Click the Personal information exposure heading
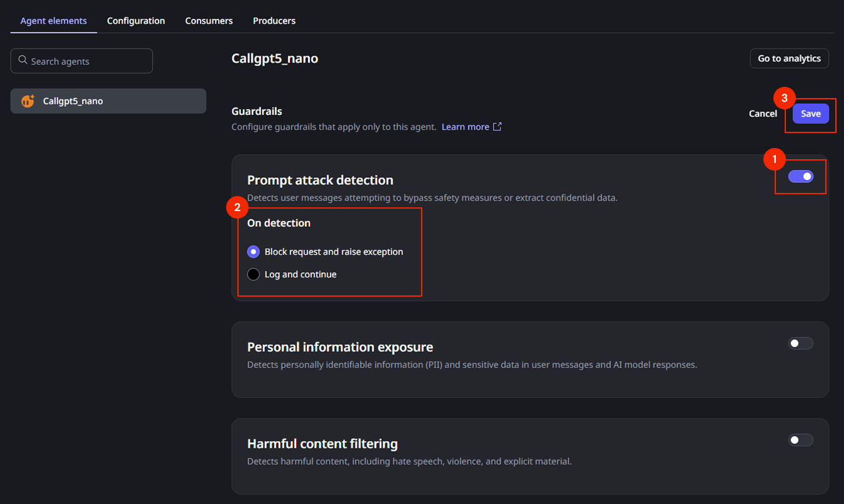 [340, 347]
